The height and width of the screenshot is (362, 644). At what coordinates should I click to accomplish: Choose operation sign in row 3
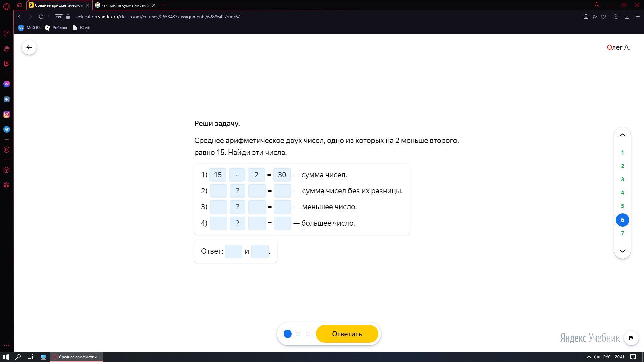[237, 207]
